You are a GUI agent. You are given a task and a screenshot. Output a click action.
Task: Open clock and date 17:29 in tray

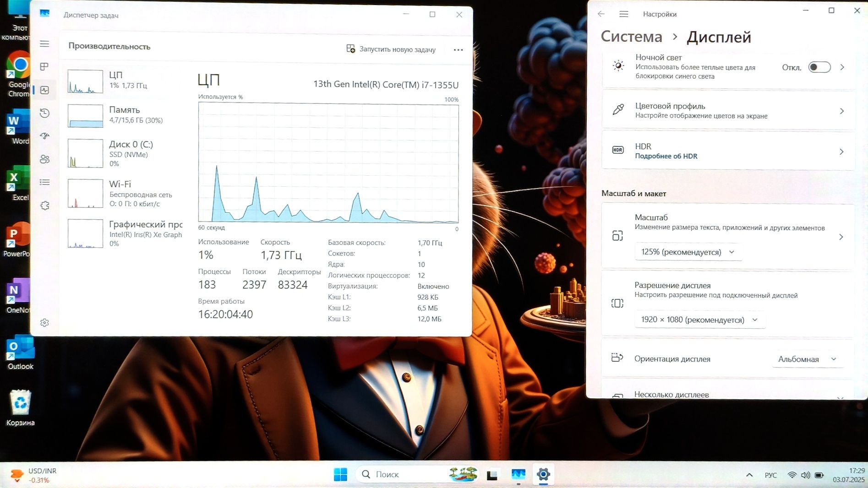(849, 475)
